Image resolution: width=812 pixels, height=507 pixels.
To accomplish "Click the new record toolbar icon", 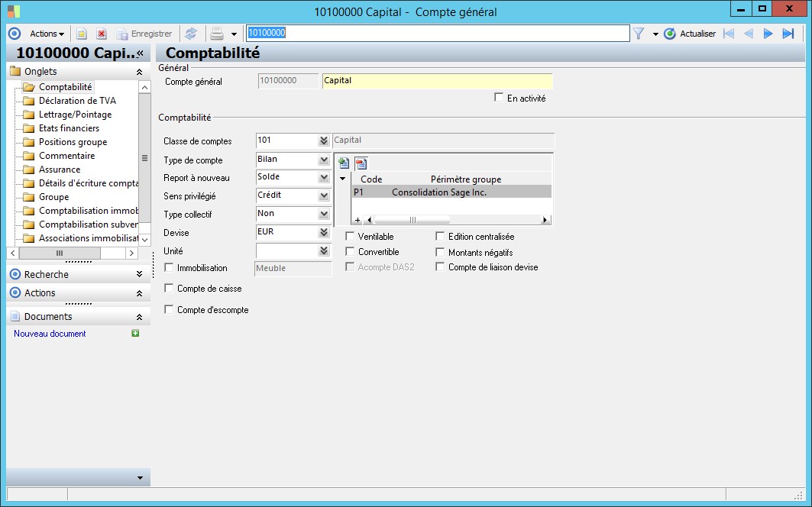I will 81,34.
